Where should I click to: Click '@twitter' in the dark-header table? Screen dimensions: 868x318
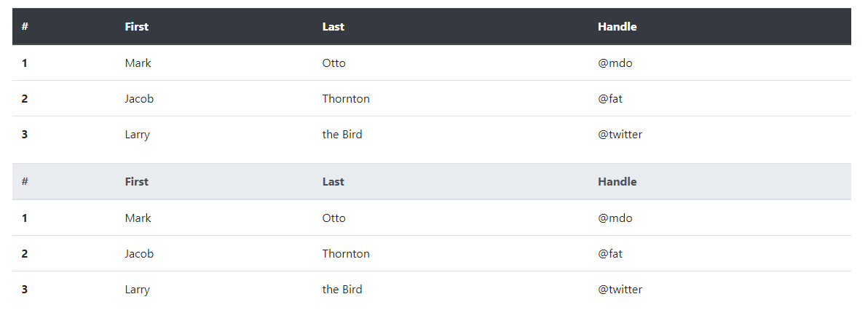tap(620, 135)
